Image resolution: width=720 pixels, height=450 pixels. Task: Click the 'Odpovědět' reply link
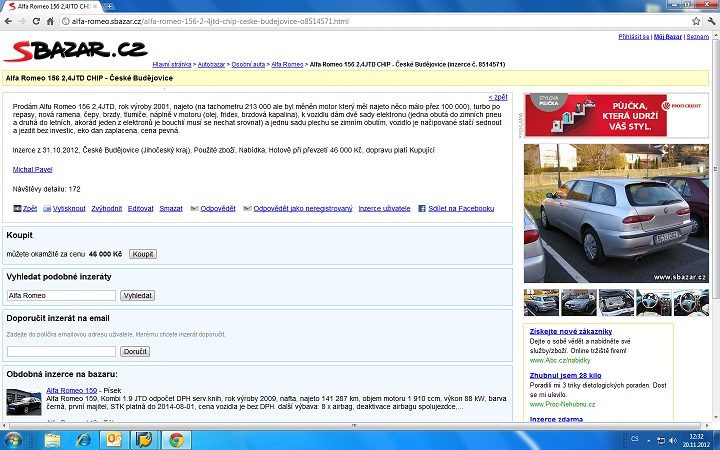[218, 208]
